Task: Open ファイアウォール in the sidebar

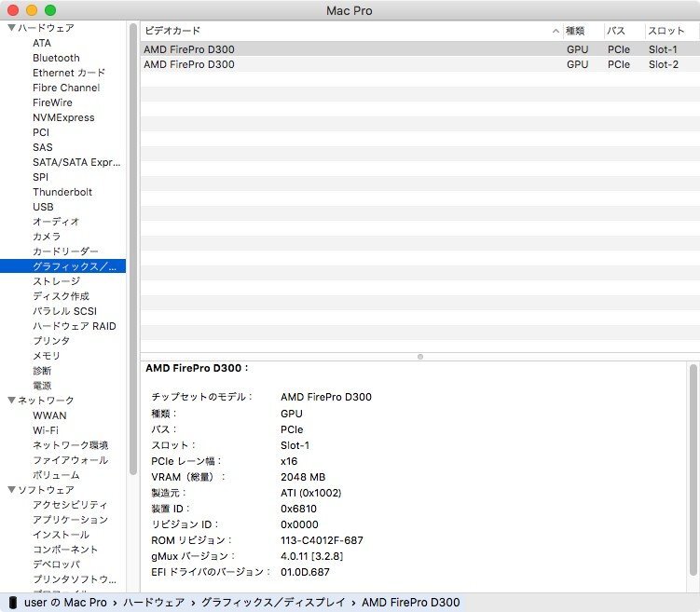Action: pyautogui.click(x=71, y=460)
